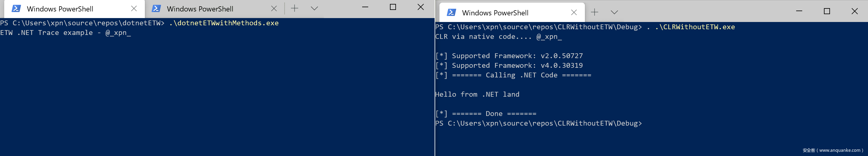Maximize the right terminal window
The image size is (868, 156).
click(x=827, y=11)
